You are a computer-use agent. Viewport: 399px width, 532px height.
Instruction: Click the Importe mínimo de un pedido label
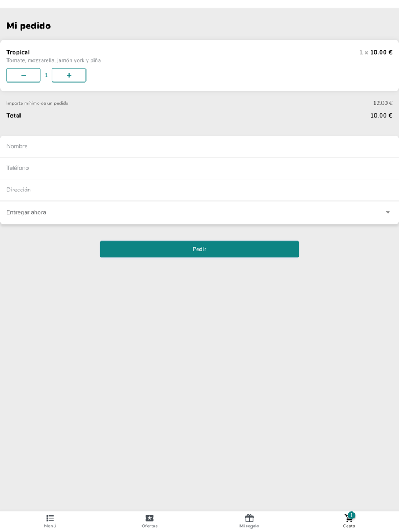38,103
